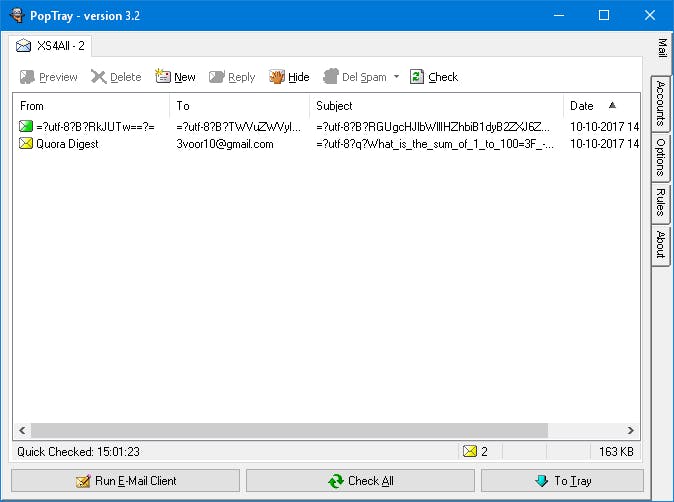The image size is (674, 502).
Task: Sort the list by the From column header
Action: [91, 106]
